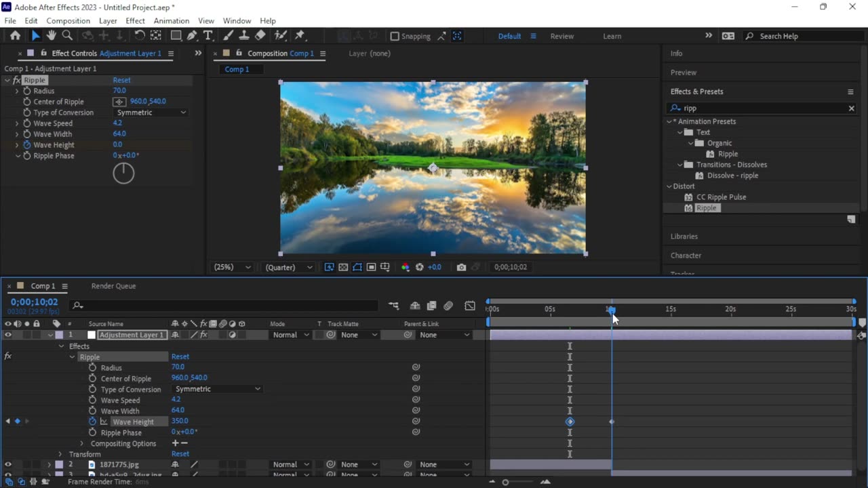Expand Compositing Options in timeline
The width and height of the screenshot is (868, 488).
(x=82, y=444)
